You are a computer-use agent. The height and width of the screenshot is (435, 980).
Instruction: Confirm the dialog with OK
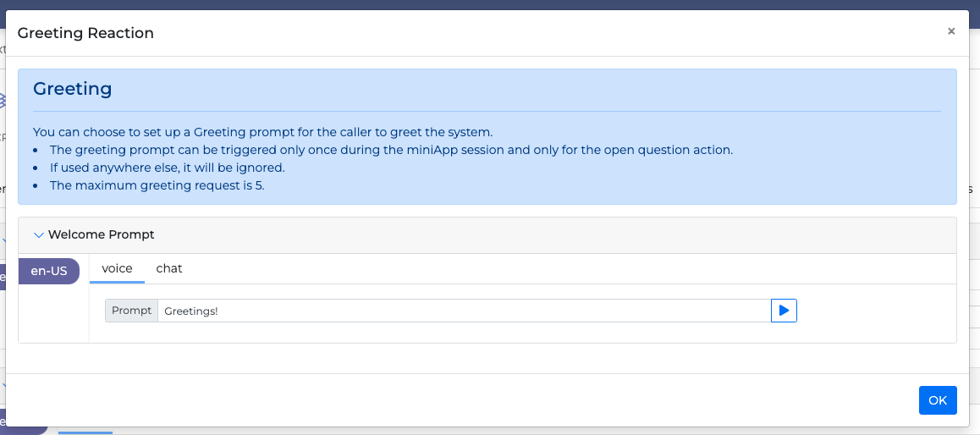click(938, 400)
